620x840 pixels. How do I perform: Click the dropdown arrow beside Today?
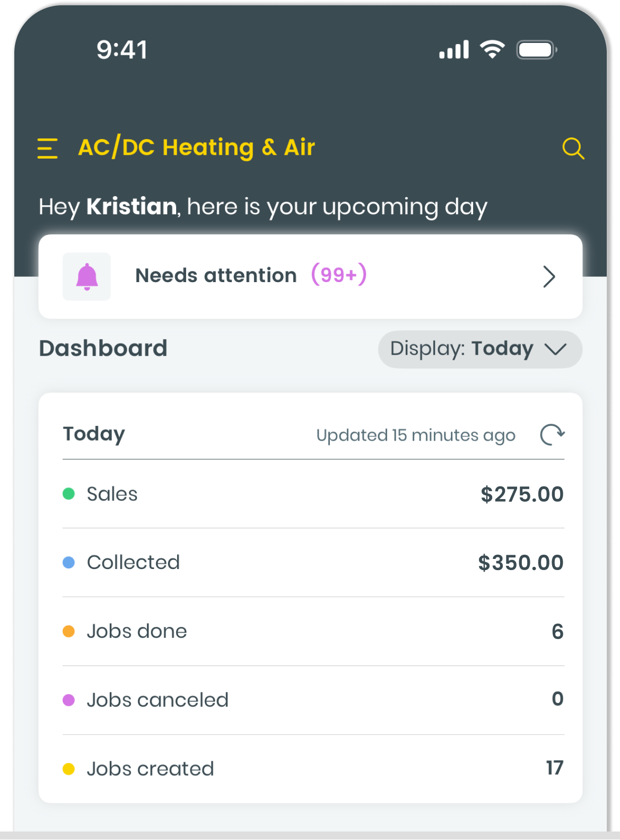tap(555, 349)
